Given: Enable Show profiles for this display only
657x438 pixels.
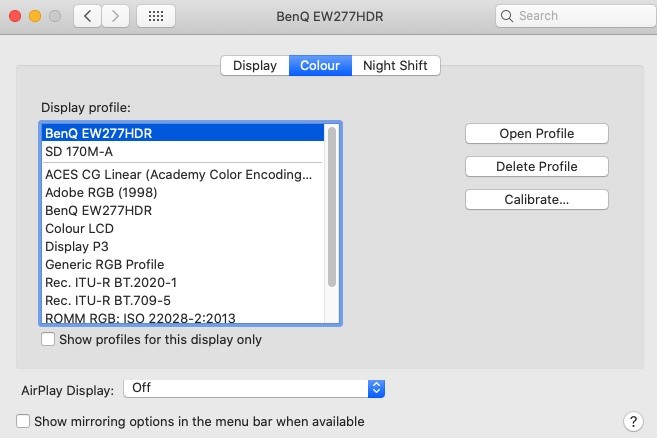Looking at the screenshot, I should [x=48, y=339].
